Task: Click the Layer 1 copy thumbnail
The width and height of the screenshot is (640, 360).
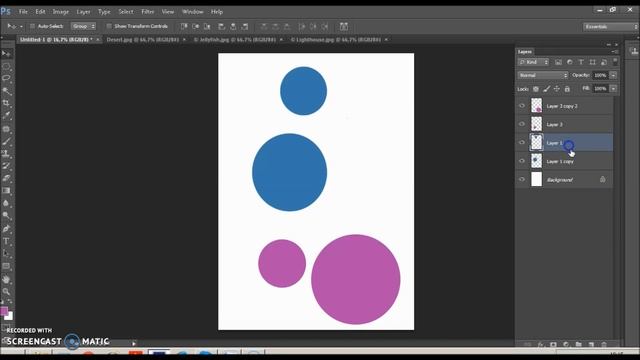Action: pyautogui.click(x=536, y=161)
